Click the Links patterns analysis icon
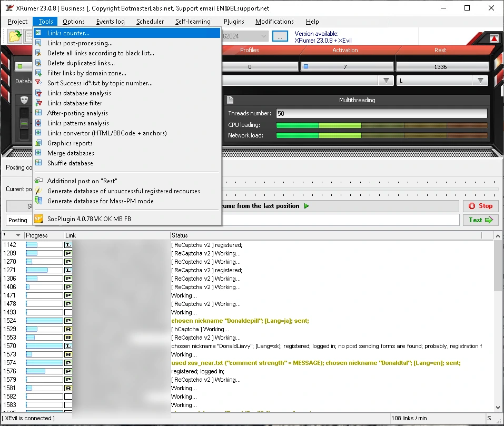This screenshot has width=504, height=426. click(x=38, y=123)
